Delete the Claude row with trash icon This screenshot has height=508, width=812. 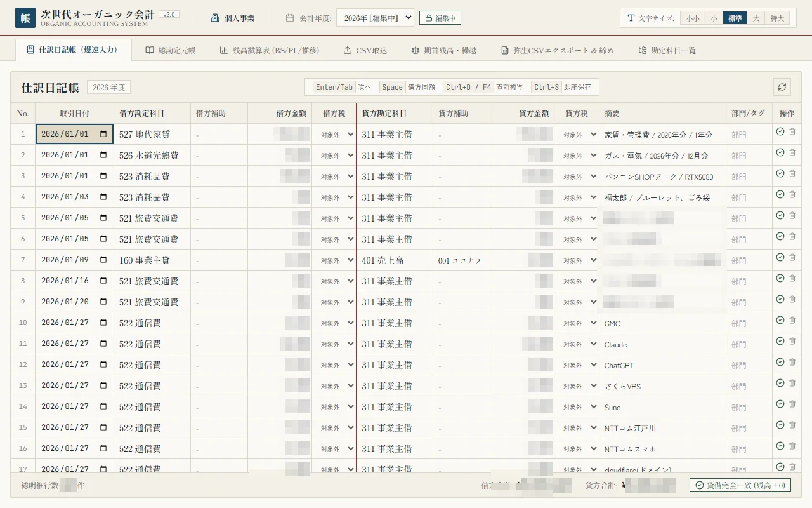click(x=792, y=341)
